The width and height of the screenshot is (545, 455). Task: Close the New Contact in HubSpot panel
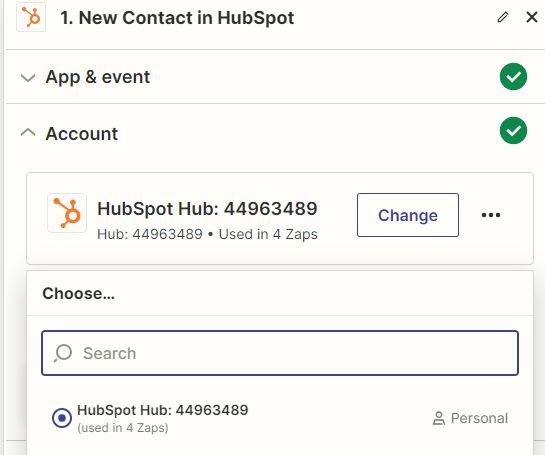coord(532,17)
